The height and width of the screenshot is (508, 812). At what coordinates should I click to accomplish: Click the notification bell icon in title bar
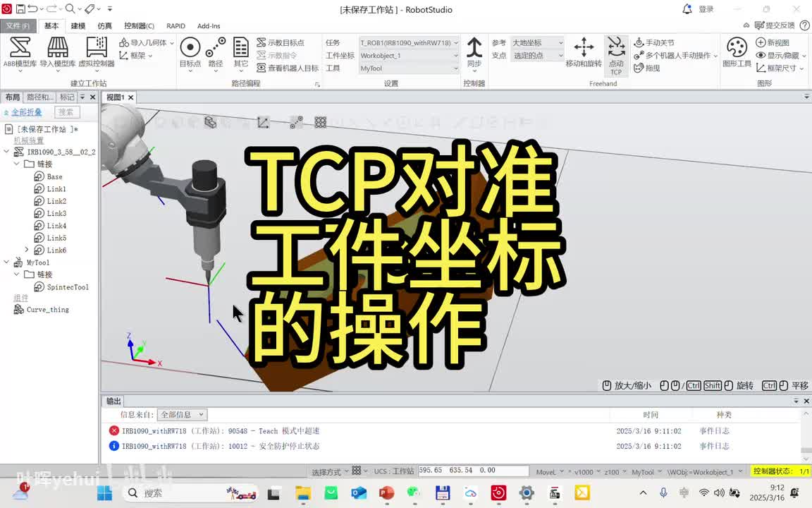(687, 9)
